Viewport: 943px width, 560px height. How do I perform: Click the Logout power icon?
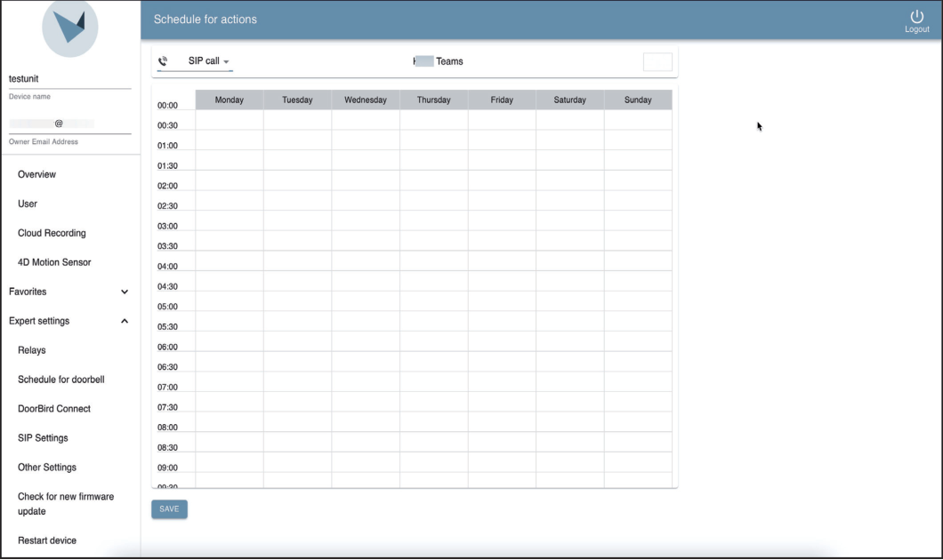click(x=915, y=18)
